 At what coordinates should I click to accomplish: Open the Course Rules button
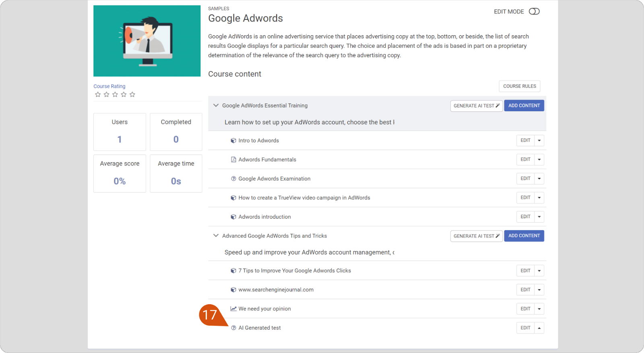pyautogui.click(x=519, y=86)
